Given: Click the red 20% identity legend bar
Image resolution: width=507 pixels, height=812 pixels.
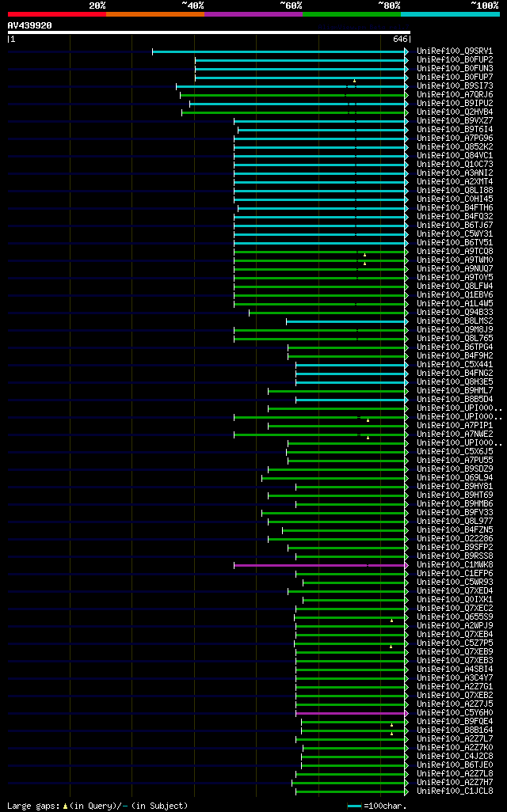Looking at the screenshot, I should 57,14.
